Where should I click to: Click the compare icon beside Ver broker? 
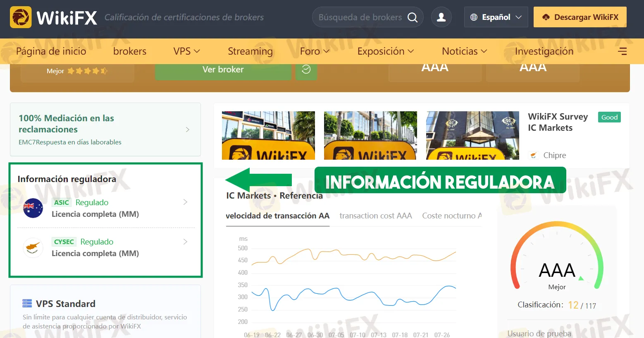tap(306, 70)
